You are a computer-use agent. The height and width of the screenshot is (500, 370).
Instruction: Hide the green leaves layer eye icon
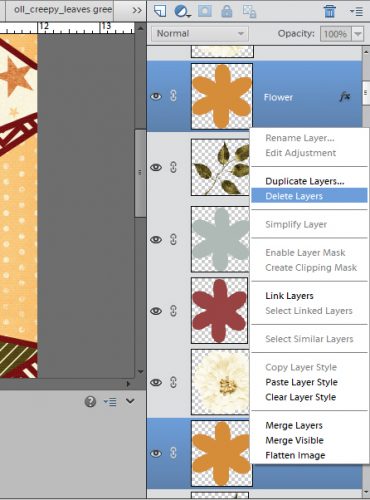156,167
